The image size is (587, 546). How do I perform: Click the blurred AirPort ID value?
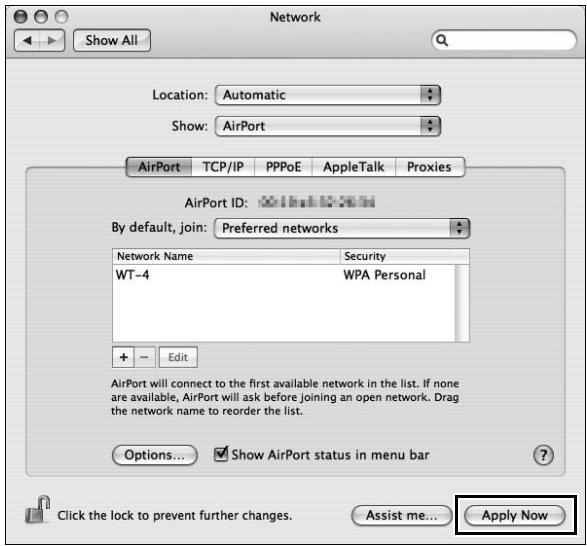tap(317, 202)
